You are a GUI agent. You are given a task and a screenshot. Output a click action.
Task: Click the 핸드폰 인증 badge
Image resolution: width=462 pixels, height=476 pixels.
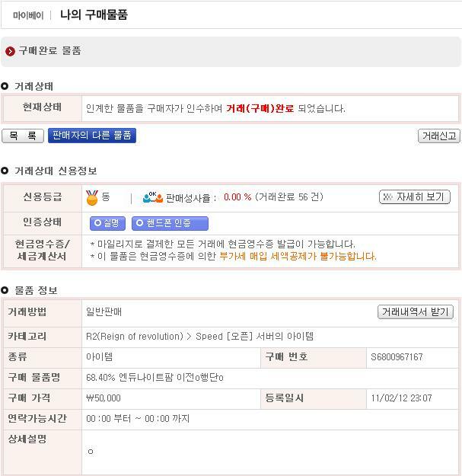pos(170,223)
